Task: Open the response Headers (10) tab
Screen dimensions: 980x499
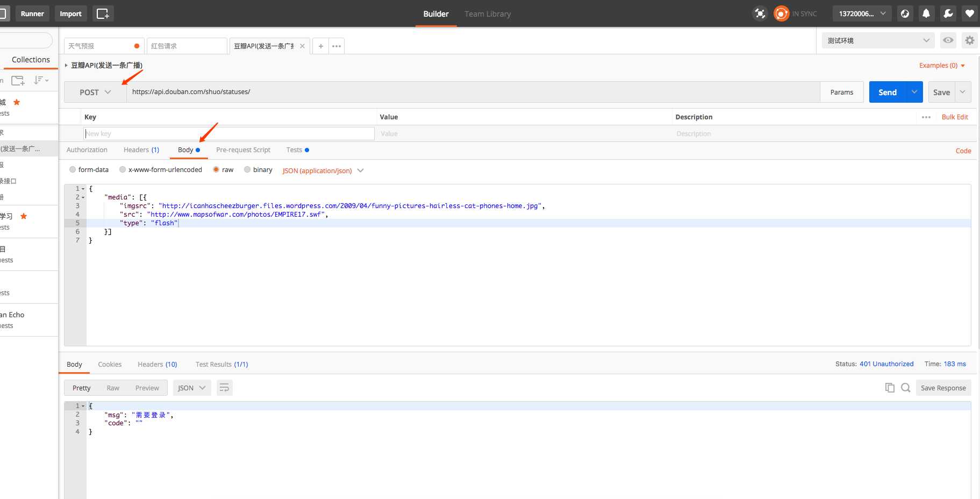Action: tap(157, 365)
